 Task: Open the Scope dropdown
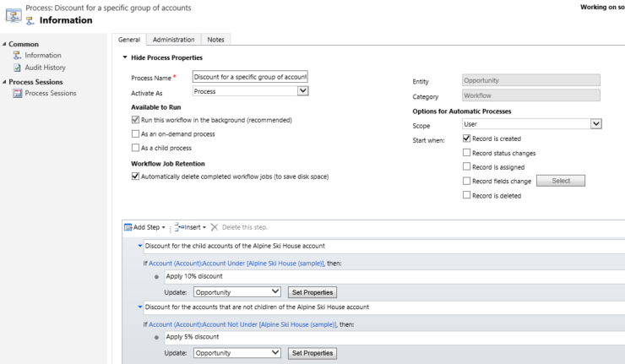coord(531,124)
